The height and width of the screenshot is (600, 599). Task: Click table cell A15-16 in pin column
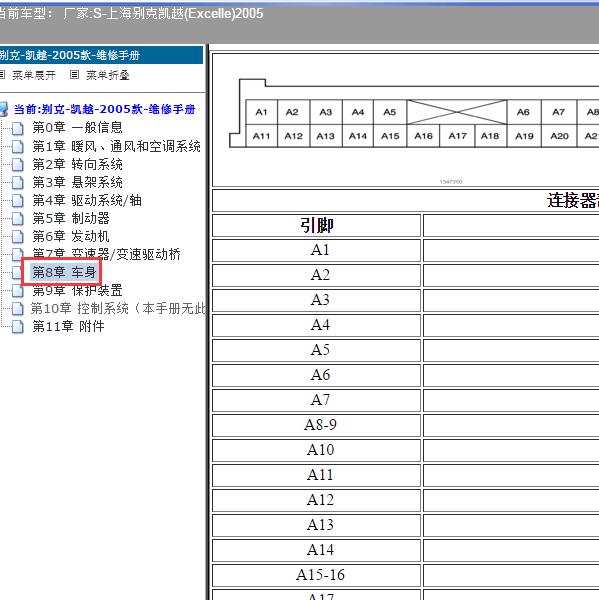pyautogui.click(x=317, y=576)
